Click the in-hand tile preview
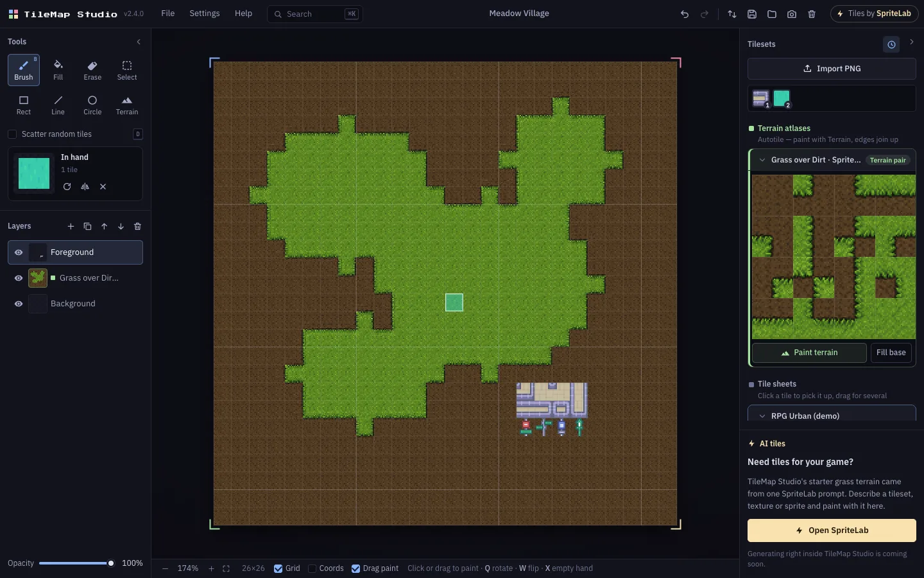This screenshot has width=924, height=578. pos(34,173)
